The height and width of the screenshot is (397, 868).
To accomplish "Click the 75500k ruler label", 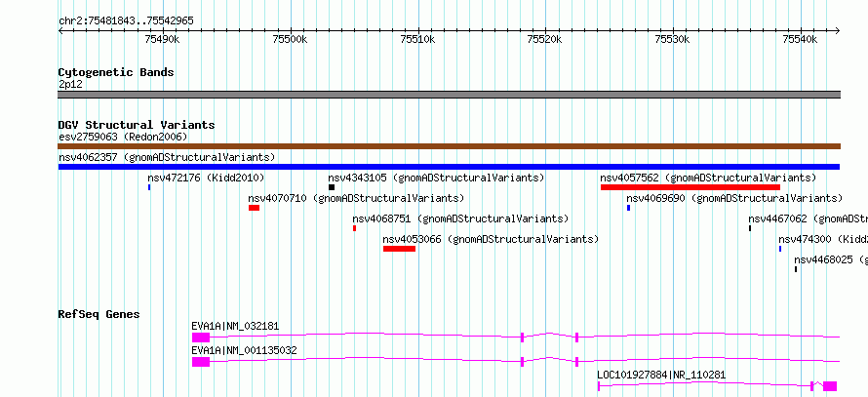I will point(290,39).
